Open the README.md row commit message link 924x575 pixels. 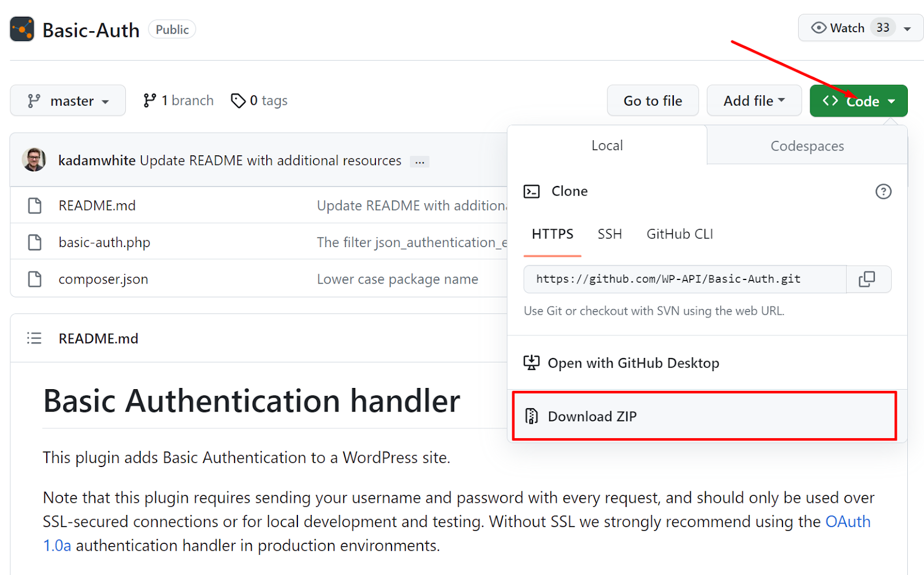(x=412, y=206)
